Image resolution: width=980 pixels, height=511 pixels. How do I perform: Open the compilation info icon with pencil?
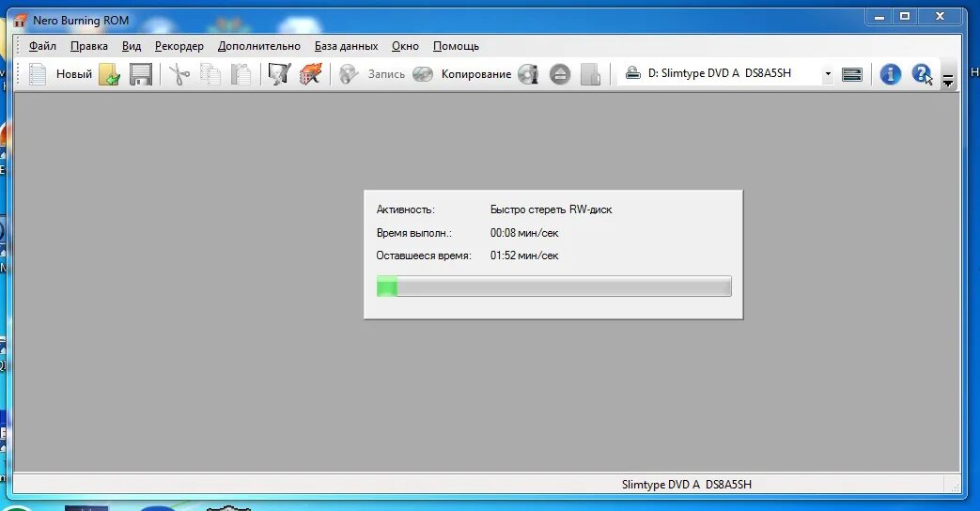pos(279,74)
